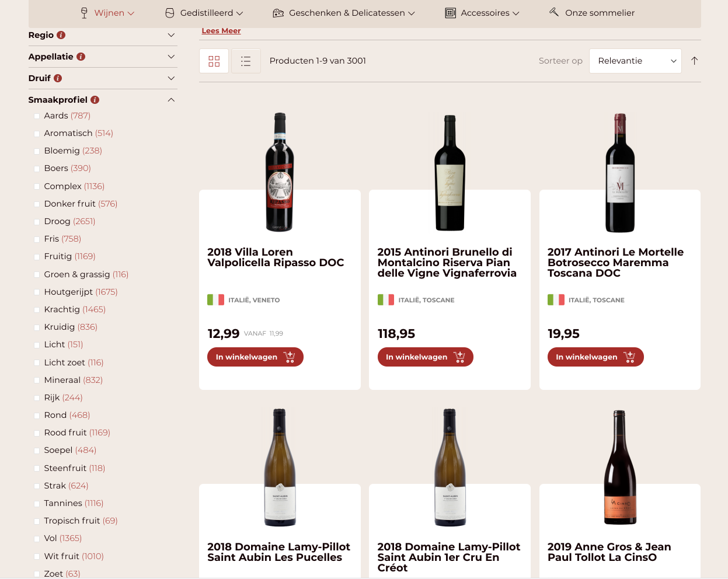This screenshot has height=579, width=728.
Task: Add Antinori Le Mortelle Botrosecco to cart
Action: coord(595,357)
